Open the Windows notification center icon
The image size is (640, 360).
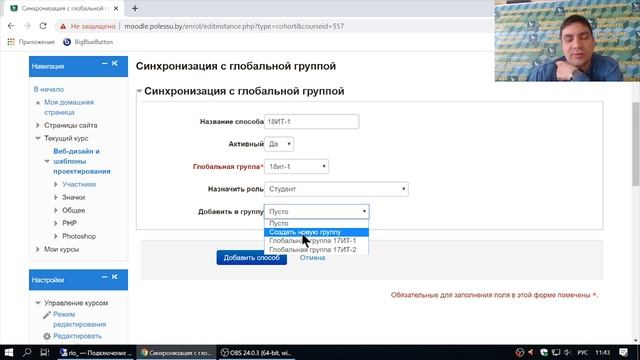(624, 352)
